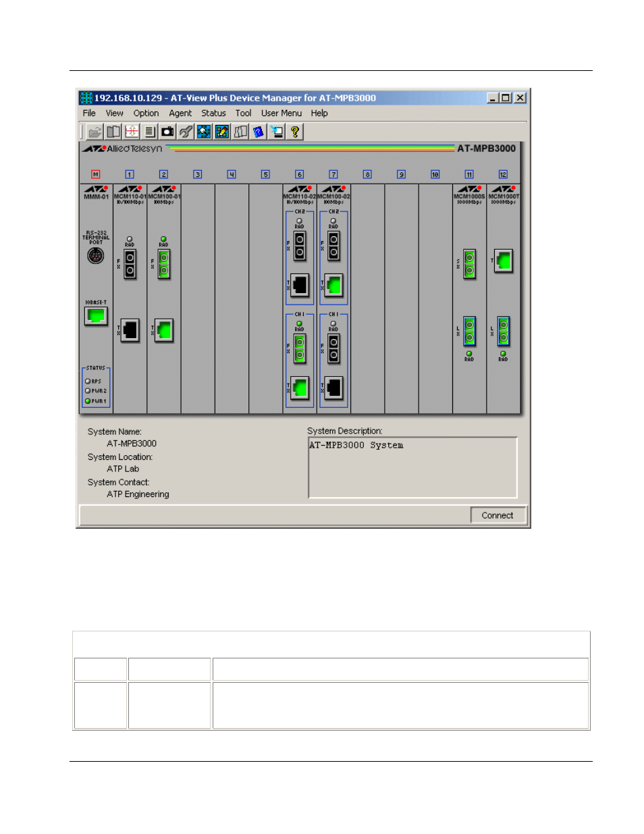
Task: Click the wrench configuration toolbar icon
Action: [186, 132]
